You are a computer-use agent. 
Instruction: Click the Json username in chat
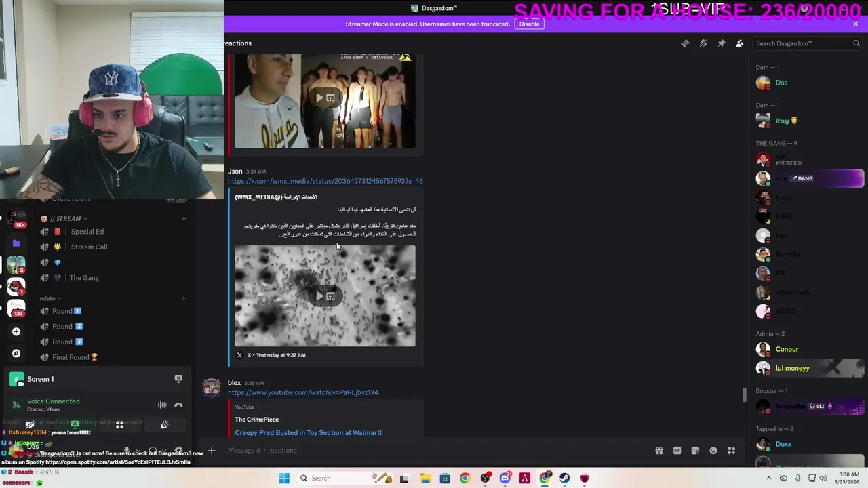point(235,171)
